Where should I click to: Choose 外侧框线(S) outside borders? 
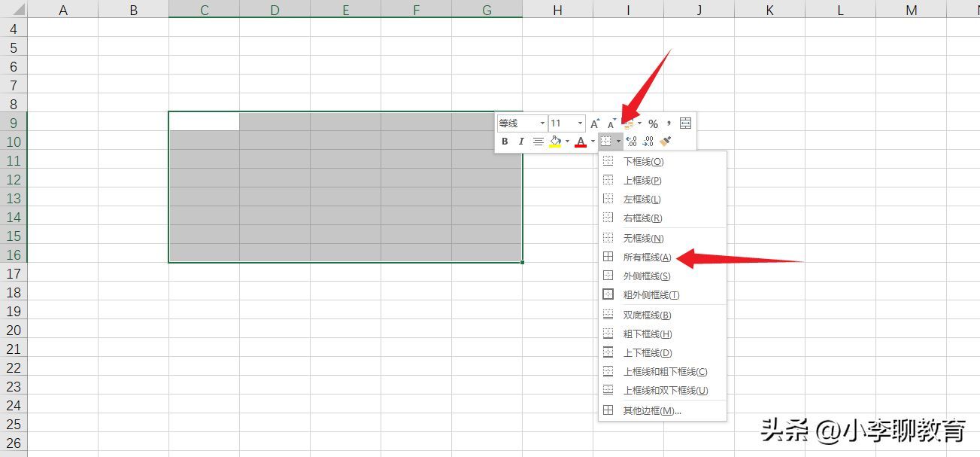point(663,276)
